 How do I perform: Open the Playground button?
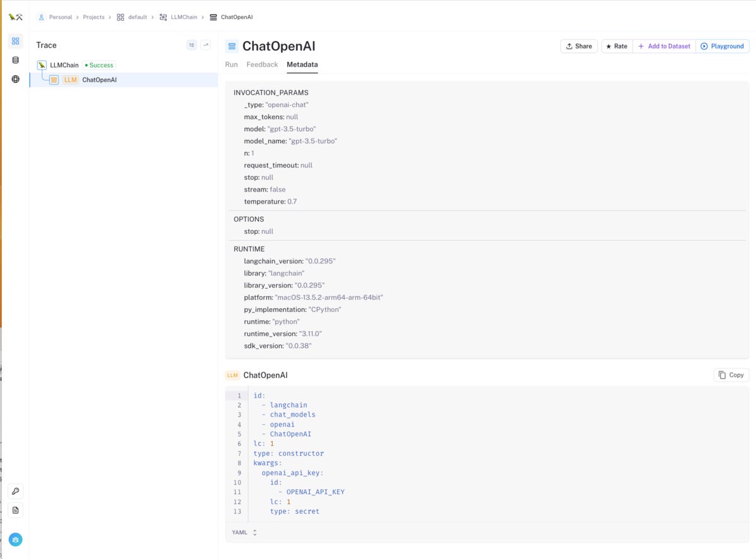click(x=723, y=46)
